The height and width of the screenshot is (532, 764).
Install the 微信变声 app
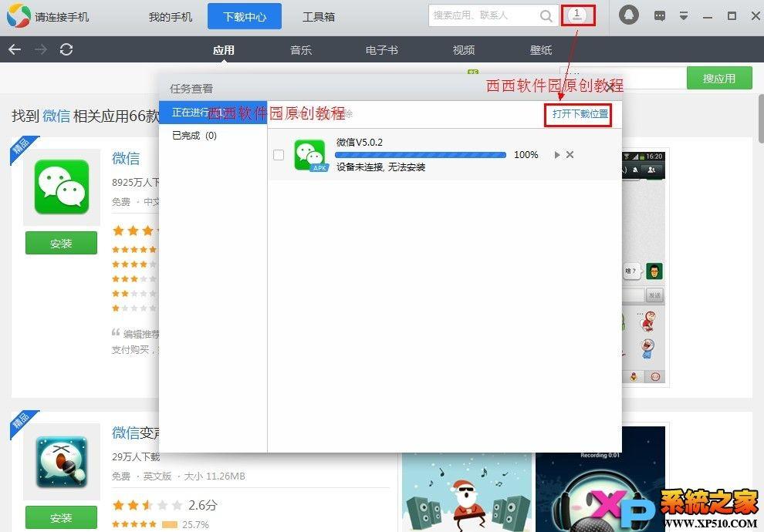[62, 517]
